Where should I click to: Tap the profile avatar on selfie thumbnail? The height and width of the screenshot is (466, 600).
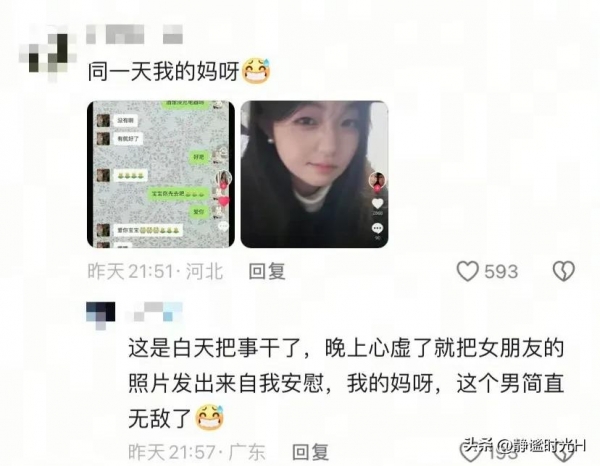click(377, 181)
